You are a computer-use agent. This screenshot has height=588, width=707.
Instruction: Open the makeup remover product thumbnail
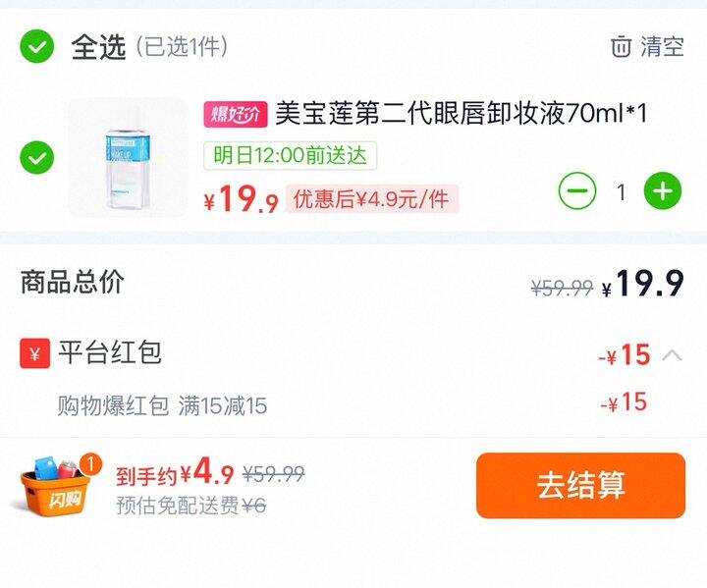(129, 157)
